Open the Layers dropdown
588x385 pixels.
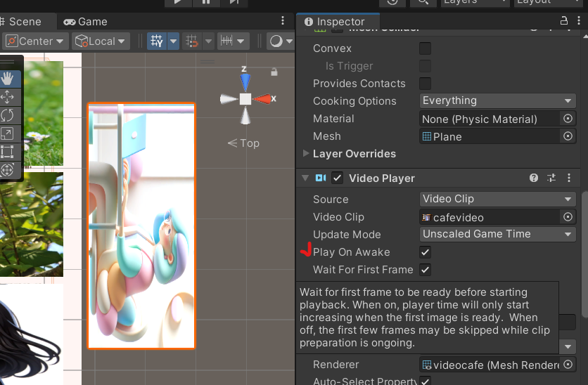point(475,2)
